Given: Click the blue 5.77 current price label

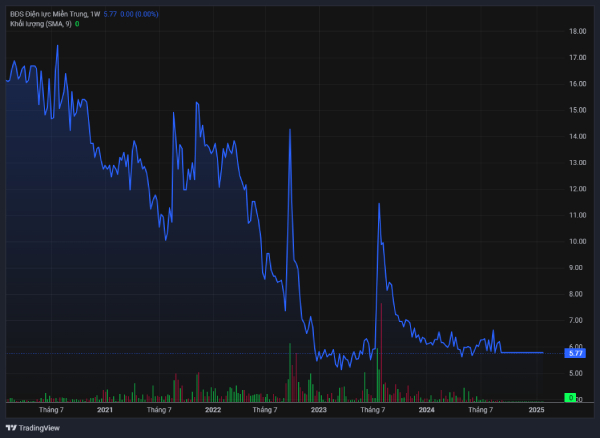Looking at the screenshot, I should click(575, 353).
